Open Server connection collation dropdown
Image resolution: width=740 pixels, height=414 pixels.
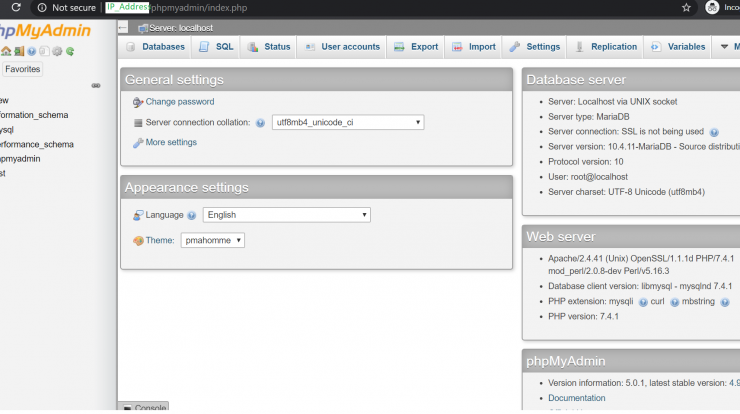(x=348, y=122)
